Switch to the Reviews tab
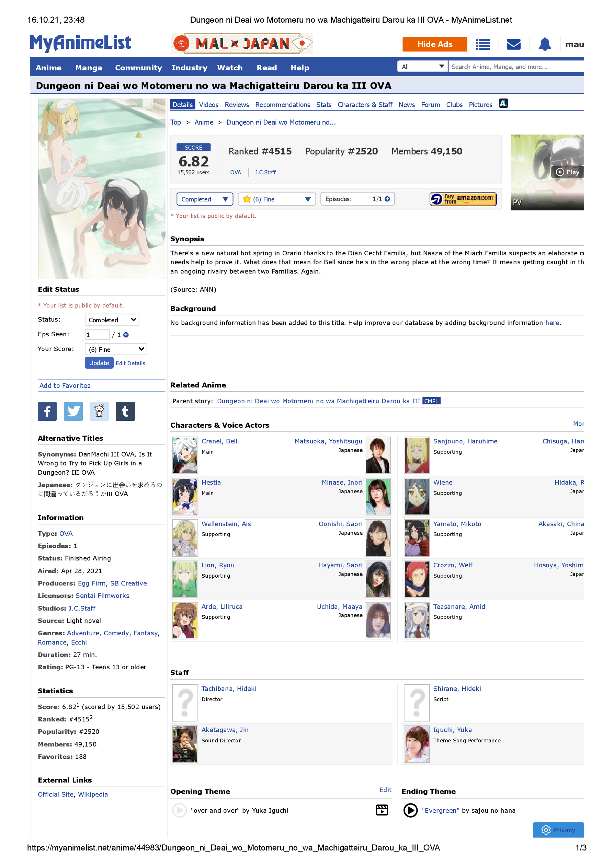 (x=237, y=105)
